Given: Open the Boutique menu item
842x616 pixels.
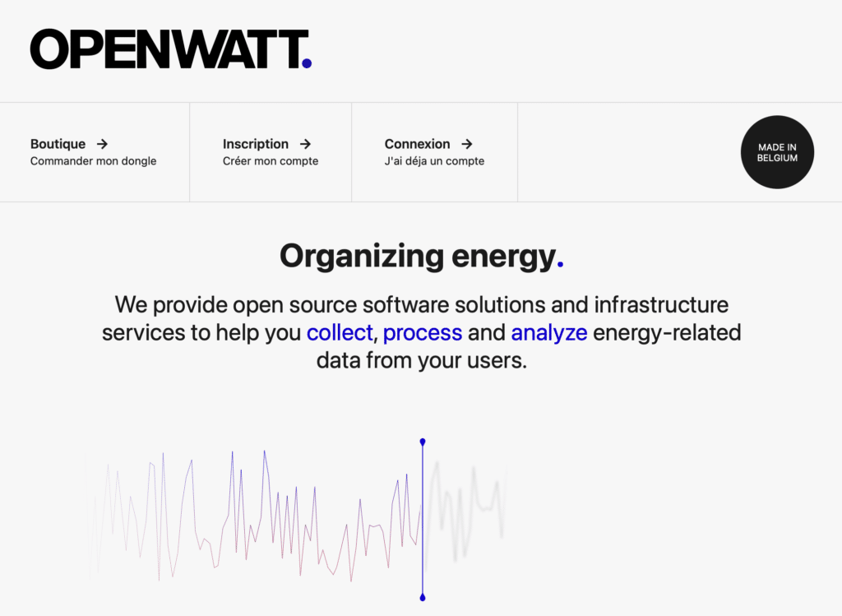Looking at the screenshot, I should tap(58, 144).
